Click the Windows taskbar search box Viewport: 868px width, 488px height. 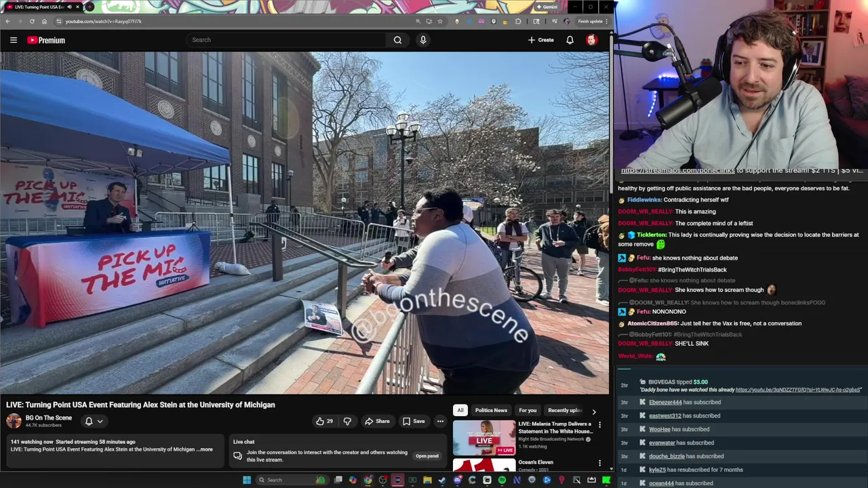tap(292, 480)
